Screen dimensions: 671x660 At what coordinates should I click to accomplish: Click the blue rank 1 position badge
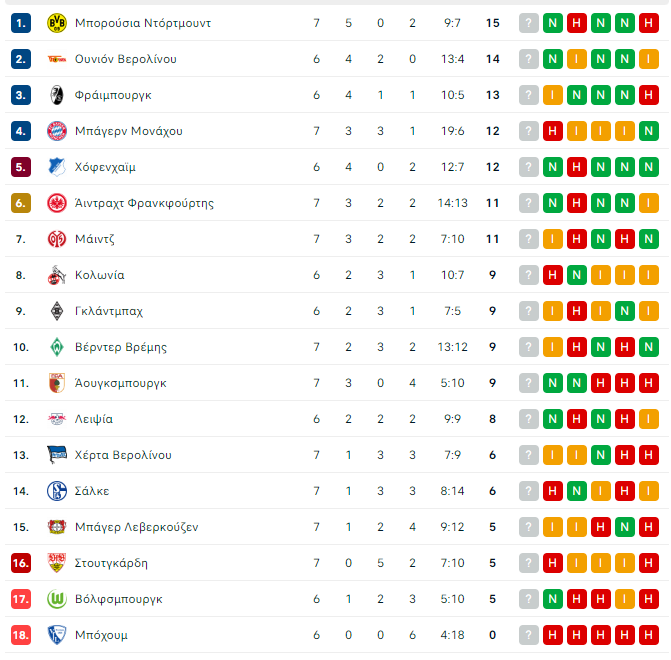[21, 23]
